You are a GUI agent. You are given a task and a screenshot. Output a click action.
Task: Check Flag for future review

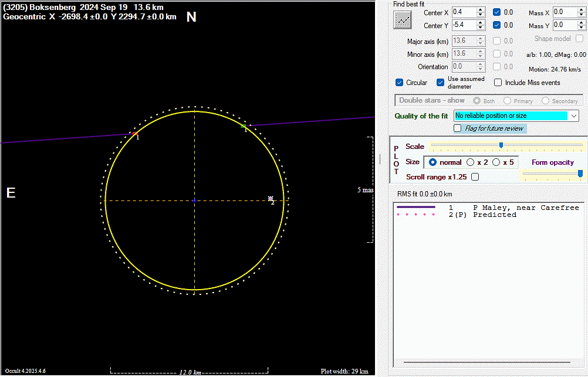tap(458, 128)
